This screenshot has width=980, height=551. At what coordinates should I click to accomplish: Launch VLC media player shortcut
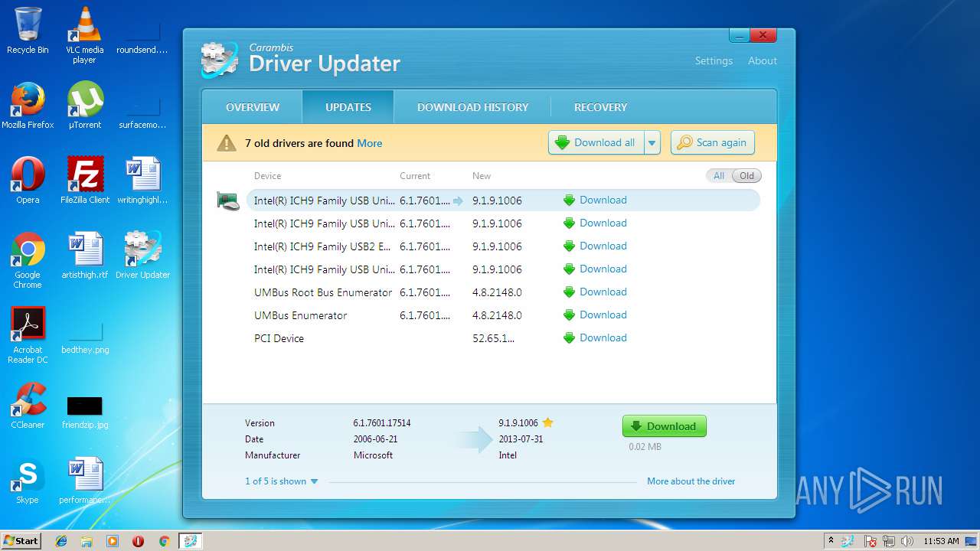84,34
